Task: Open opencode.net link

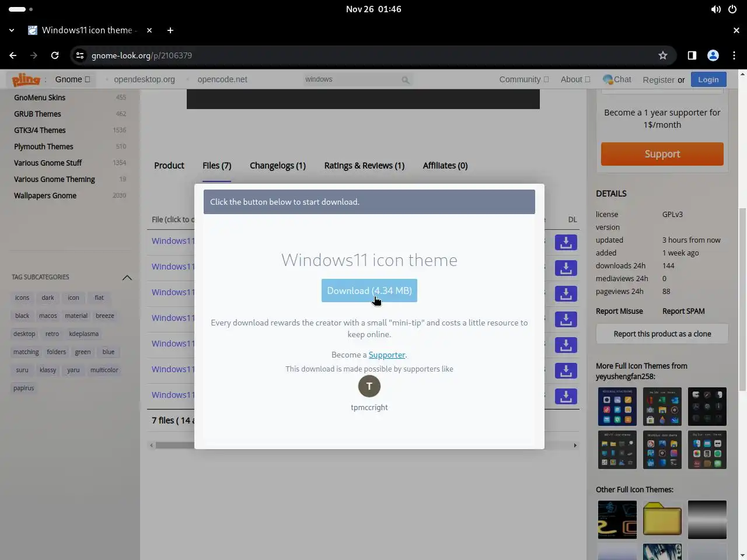Action: 222,79
